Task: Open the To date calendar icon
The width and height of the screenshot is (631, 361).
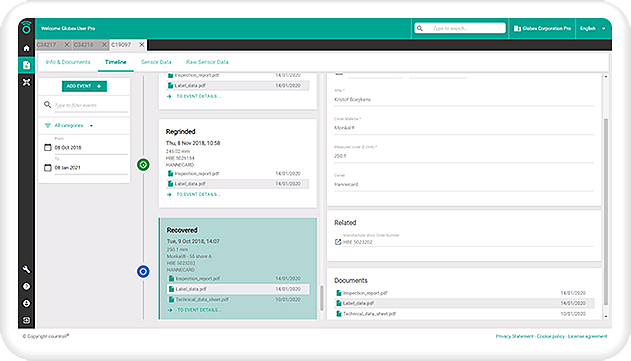Action: [x=47, y=167]
